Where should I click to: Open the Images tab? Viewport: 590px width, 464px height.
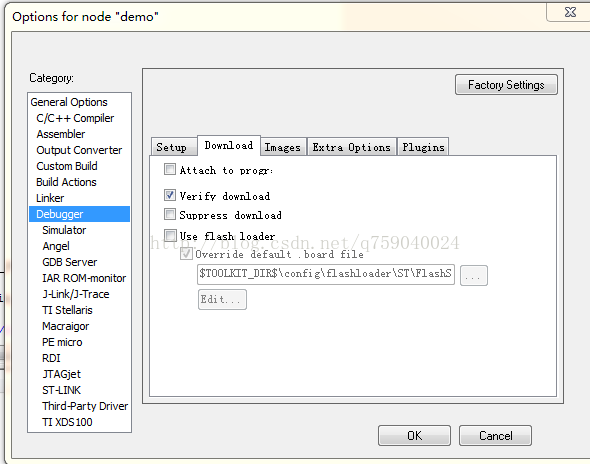coord(283,147)
